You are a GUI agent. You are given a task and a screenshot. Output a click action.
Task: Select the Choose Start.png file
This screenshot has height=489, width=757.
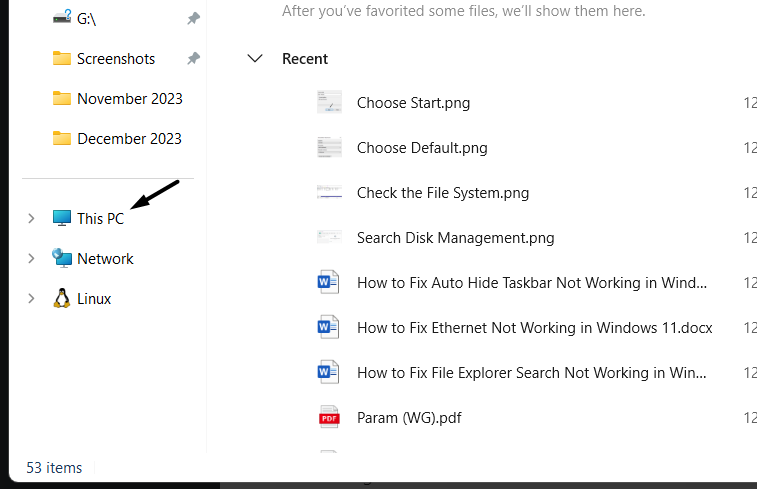[413, 102]
